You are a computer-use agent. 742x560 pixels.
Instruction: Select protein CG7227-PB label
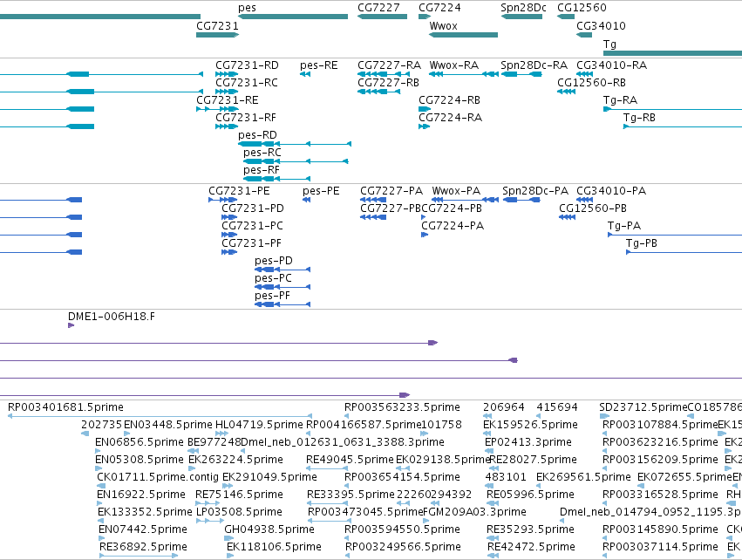click(x=391, y=208)
